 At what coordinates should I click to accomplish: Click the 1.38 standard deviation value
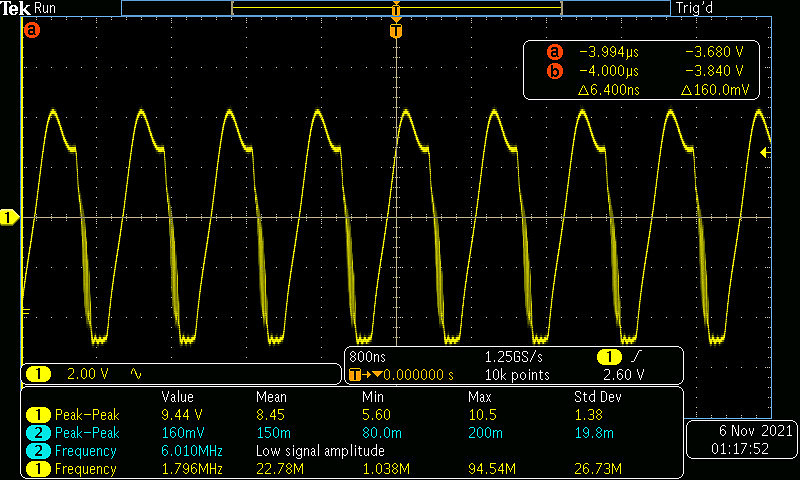click(588, 415)
